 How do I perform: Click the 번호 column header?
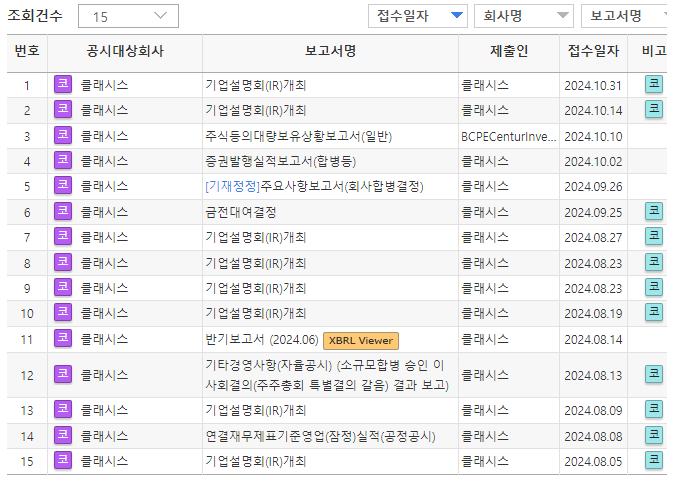tap(27, 51)
